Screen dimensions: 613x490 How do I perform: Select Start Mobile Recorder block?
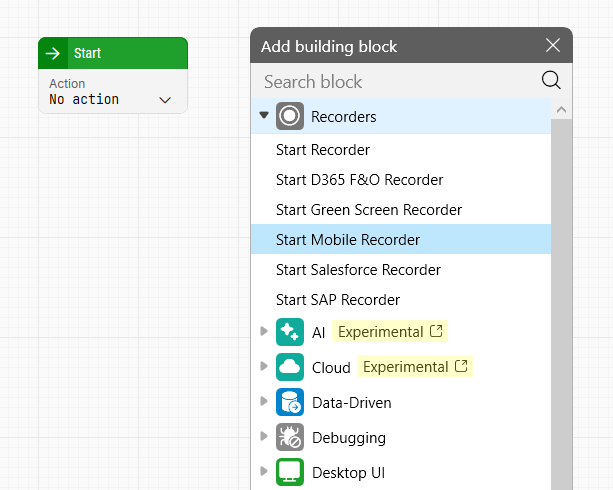coord(348,240)
